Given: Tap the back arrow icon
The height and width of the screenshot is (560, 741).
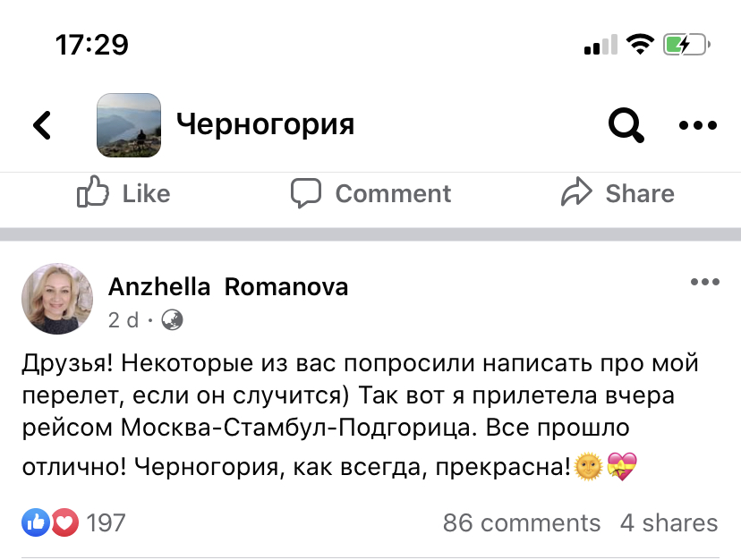Looking at the screenshot, I should tap(42, 125).
